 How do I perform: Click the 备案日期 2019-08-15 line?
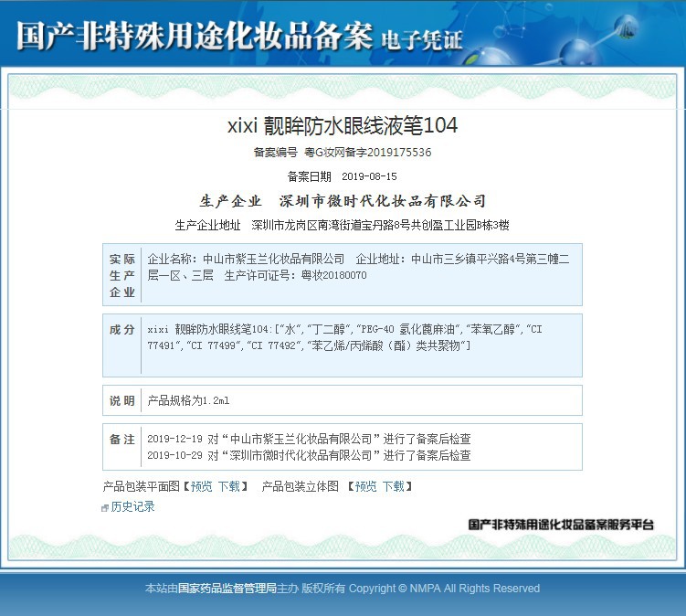point(343,176)
